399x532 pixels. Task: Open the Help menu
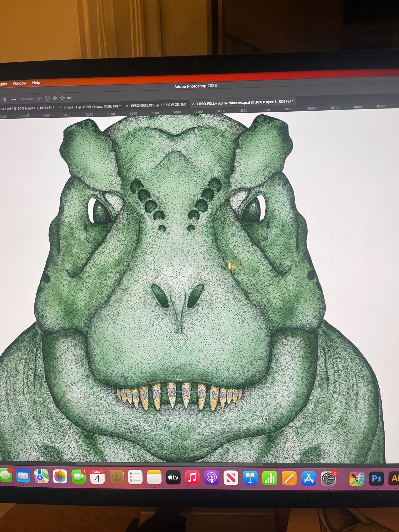[36, 82]
